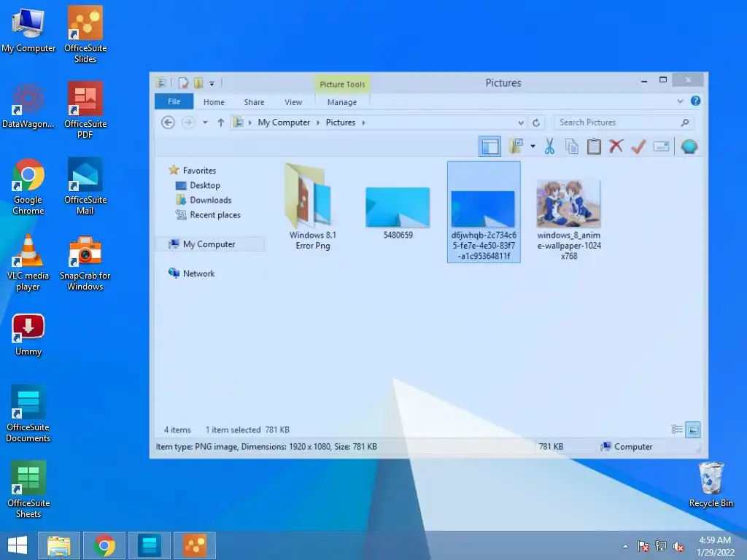Click Pictures breadcrumb in address bar
Image resolution: width=747 pixels, height=560 pixels.
[x=340, y=122]
